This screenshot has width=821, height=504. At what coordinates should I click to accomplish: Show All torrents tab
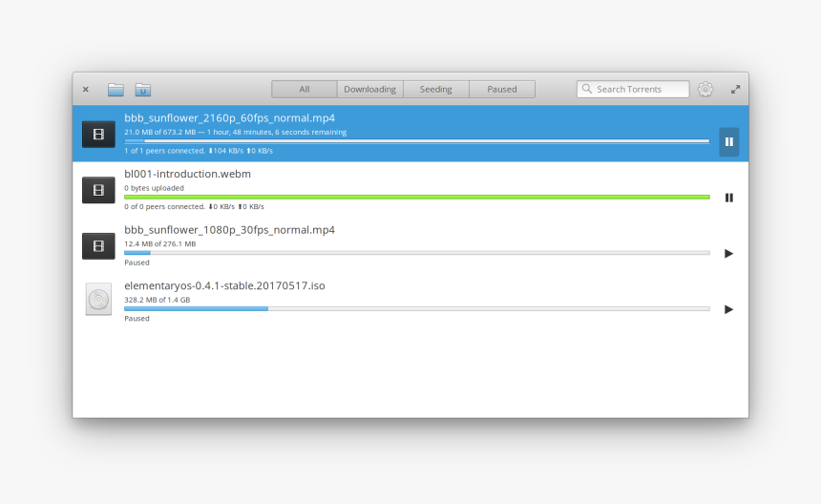pos(305,89)
